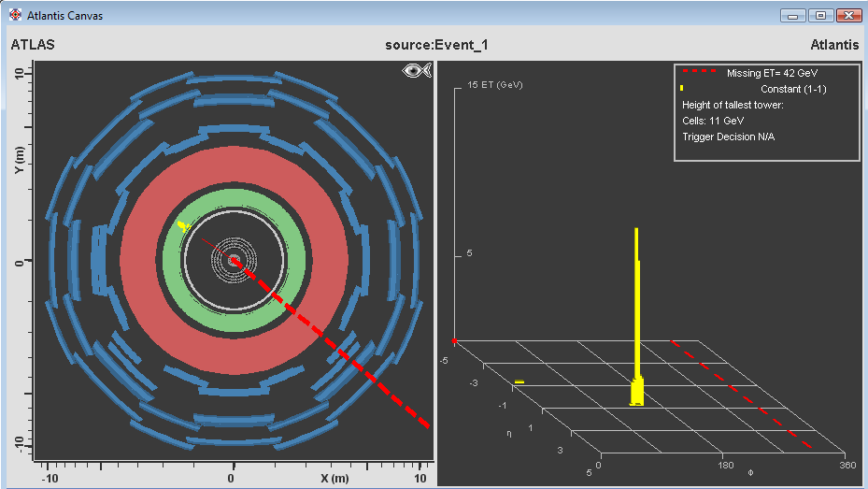Click the red dot at lego plot origin
Viewport: 868px width, 489px height.
tap(454, 340)
